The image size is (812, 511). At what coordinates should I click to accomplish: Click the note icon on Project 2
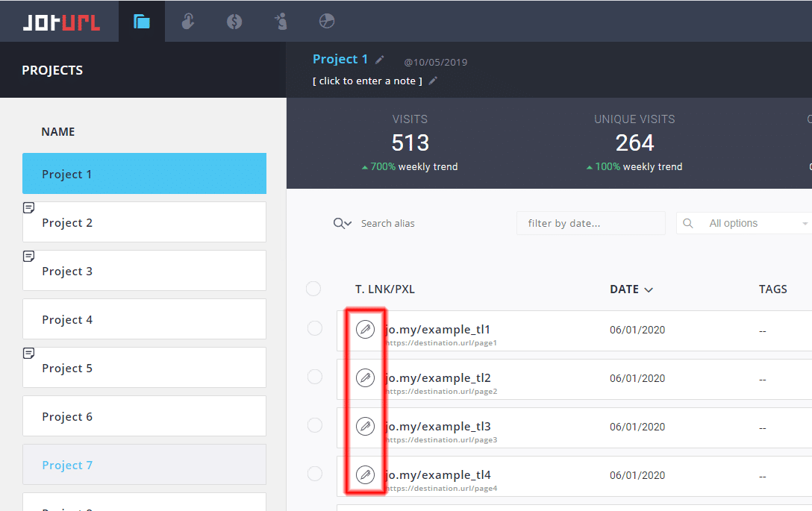[29, 207]
